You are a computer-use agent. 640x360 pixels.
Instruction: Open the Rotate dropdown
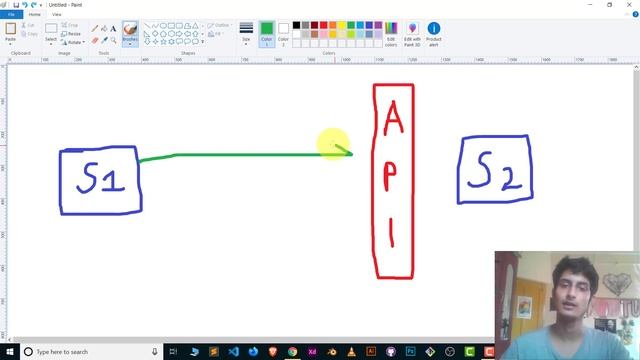coord(73,42)
